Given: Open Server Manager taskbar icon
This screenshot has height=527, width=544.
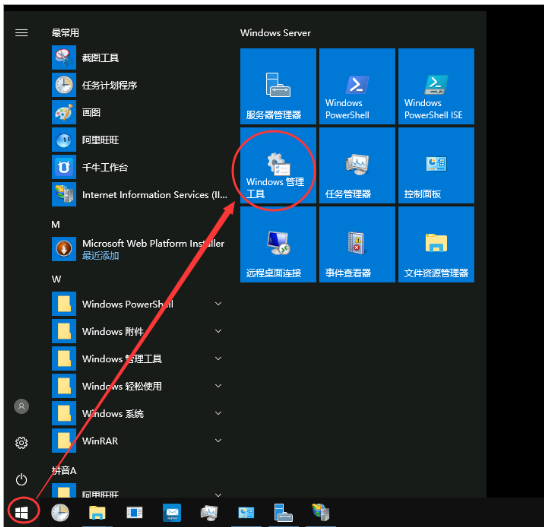Looking at the screenshot, I should [x=283, y=512].
